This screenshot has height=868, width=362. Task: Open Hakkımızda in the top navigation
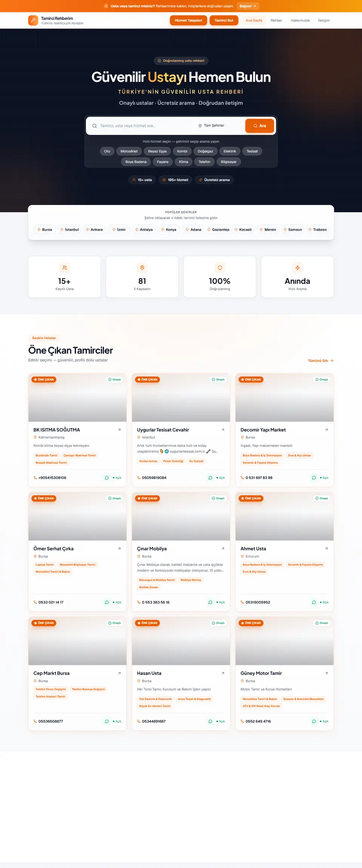click(x=300, y=20)
